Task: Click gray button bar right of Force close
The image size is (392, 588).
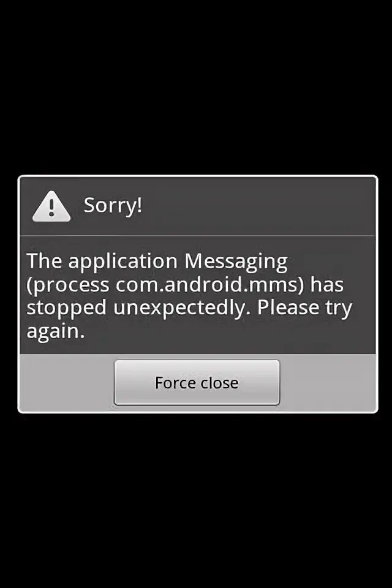Action: 328,382
